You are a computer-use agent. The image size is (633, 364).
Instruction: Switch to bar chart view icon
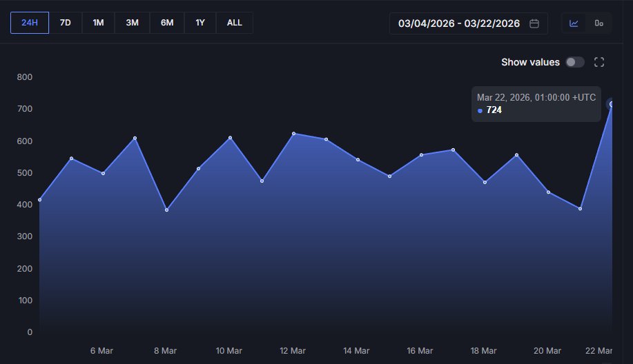tap(599, 23)
